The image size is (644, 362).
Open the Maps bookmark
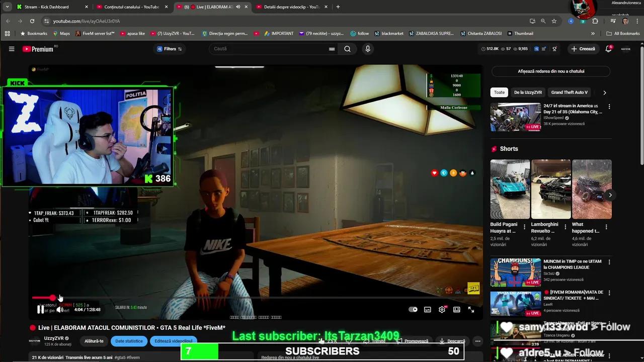point(61,34)
